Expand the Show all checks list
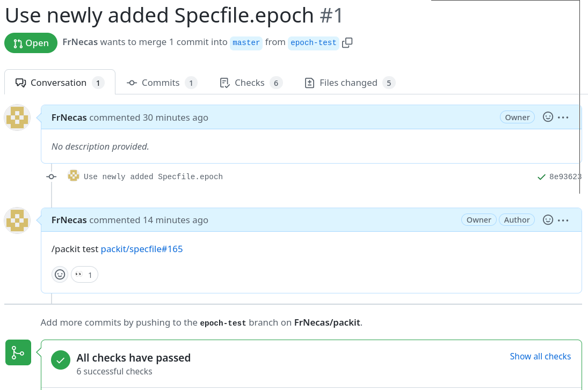 (x=540, y=356)
